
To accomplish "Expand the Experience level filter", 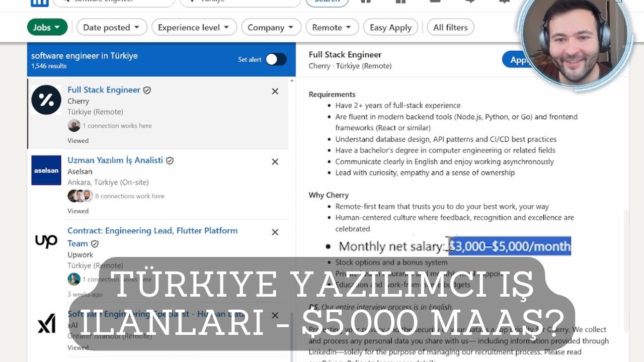I will (194, 27).
